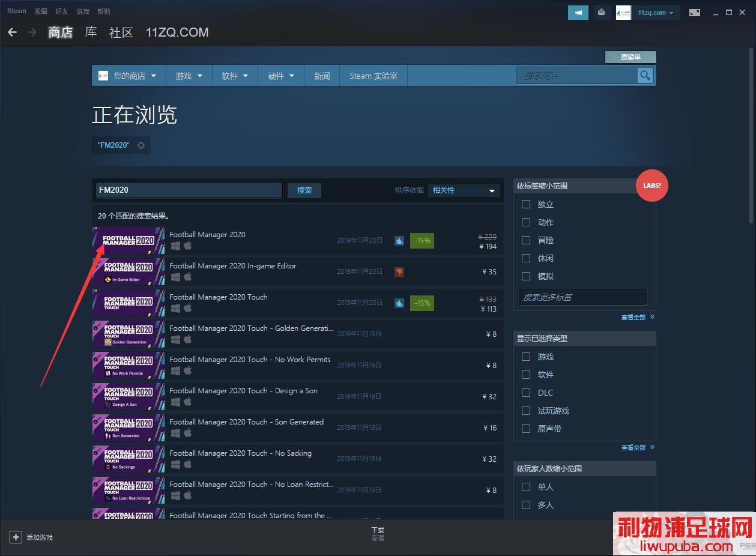Check 游戏 under 显示已选择类型
The image size is (756, 556).
526,357
